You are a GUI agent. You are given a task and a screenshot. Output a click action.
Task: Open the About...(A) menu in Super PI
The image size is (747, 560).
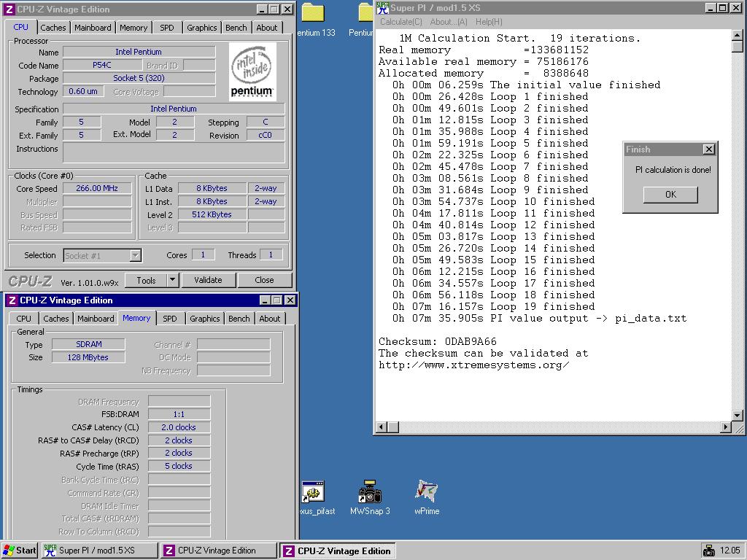[x=449, y=22]
